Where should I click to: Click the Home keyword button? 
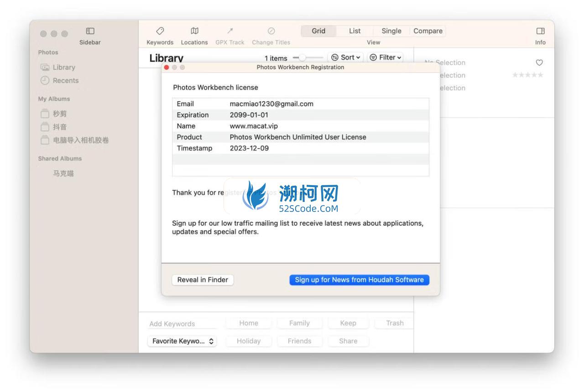coord(249,323)
